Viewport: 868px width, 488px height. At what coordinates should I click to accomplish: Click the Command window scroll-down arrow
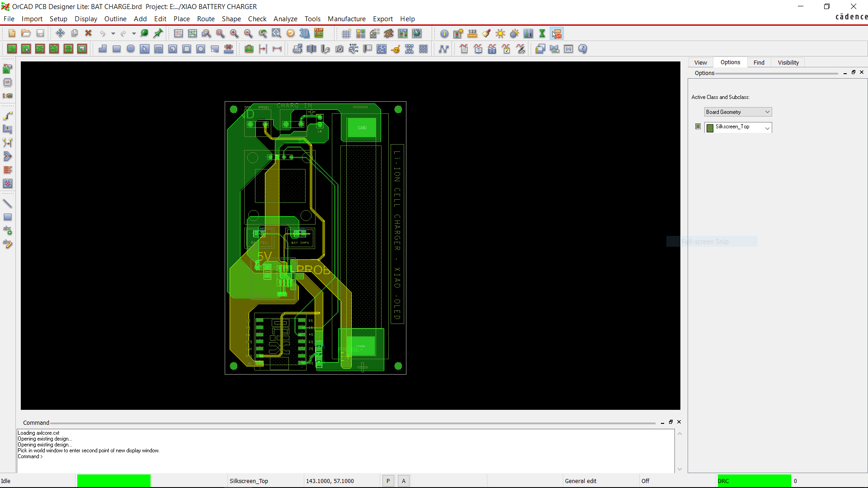point(679,469)
